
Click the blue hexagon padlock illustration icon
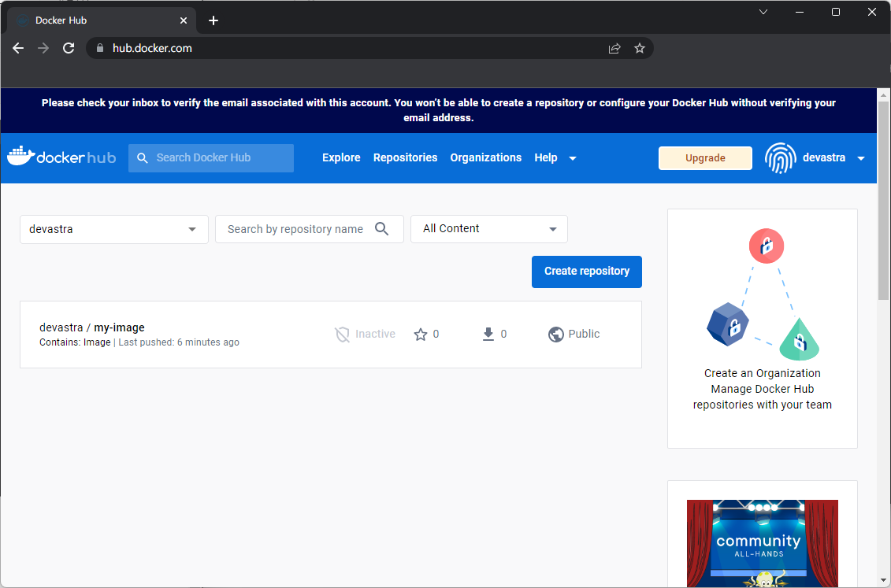point(728,324)
